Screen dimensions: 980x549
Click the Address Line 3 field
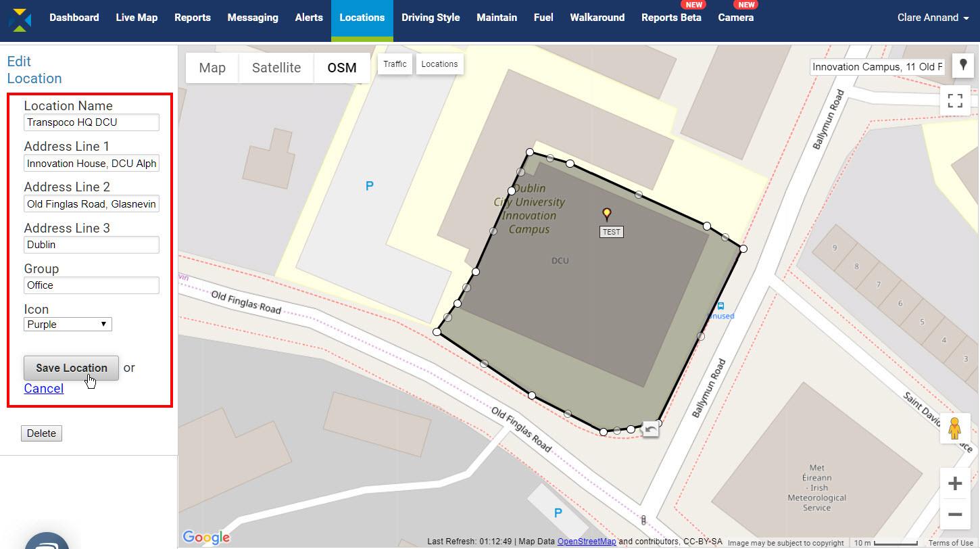[91, 245]
